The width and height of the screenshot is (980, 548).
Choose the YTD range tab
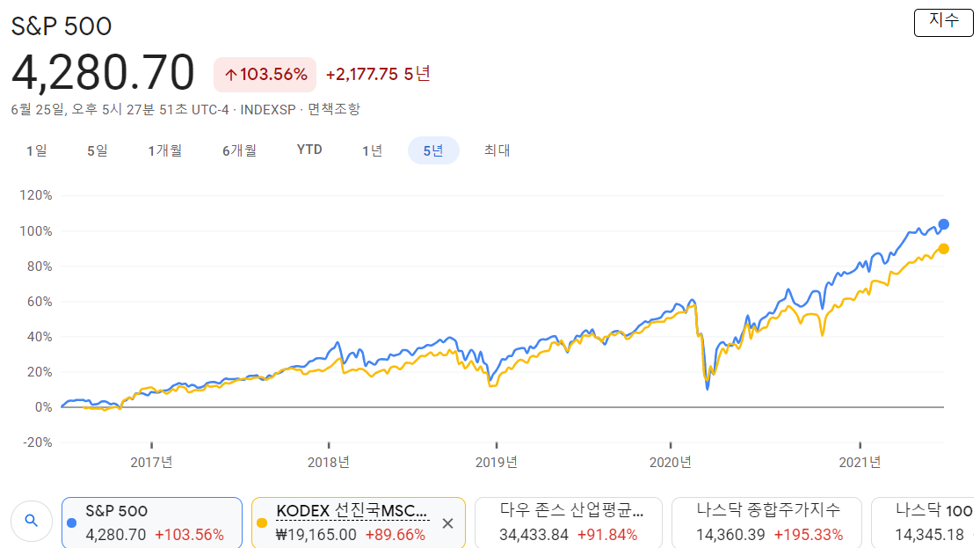coord(309,150)
